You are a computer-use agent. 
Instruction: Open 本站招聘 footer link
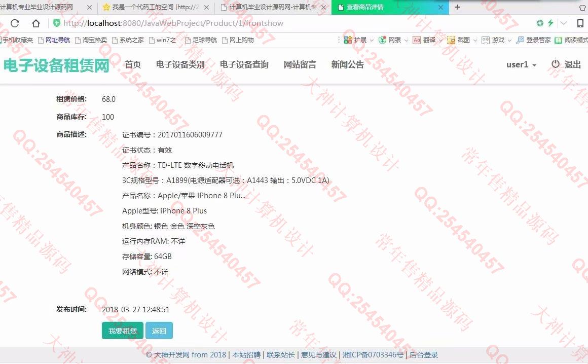[246, 355]
